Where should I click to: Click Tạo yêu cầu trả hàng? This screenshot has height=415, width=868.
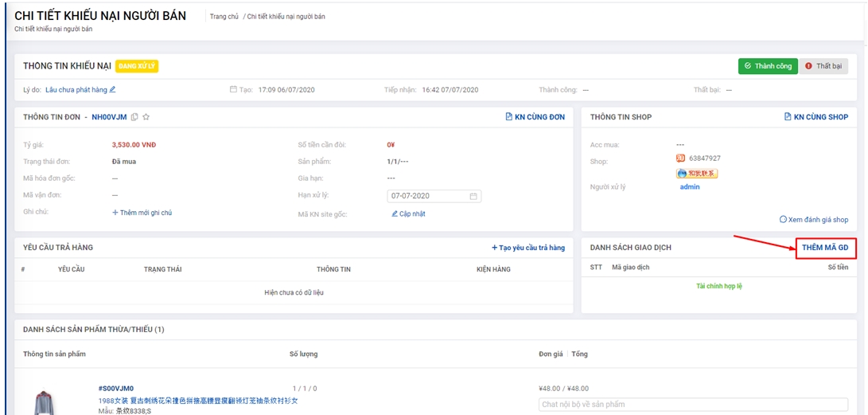[527, 248]
